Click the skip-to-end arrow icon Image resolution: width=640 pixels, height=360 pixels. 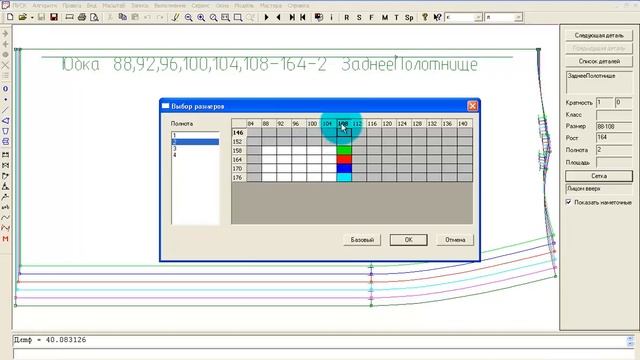tap(292, 17)
